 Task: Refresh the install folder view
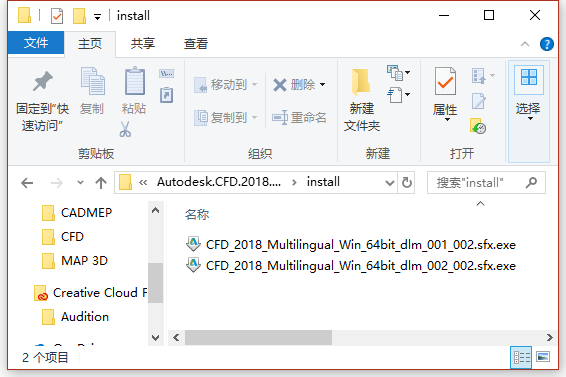coord(407,182)
